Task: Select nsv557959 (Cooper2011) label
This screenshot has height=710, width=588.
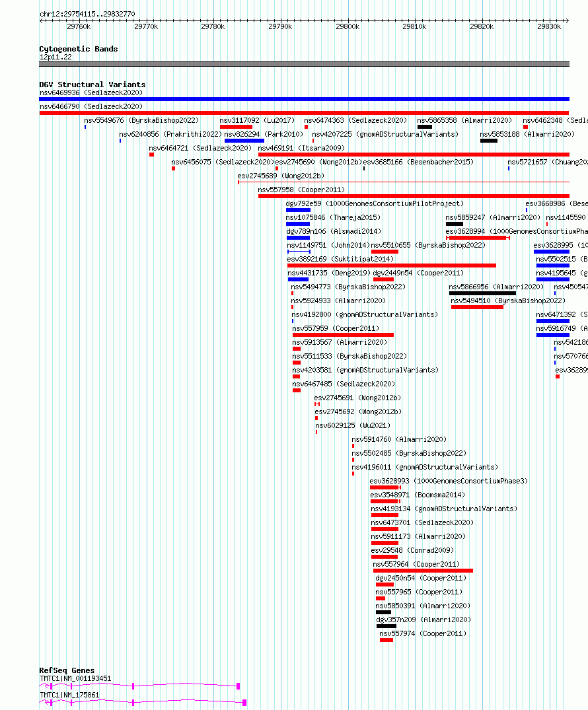Action: coord(336,329)
